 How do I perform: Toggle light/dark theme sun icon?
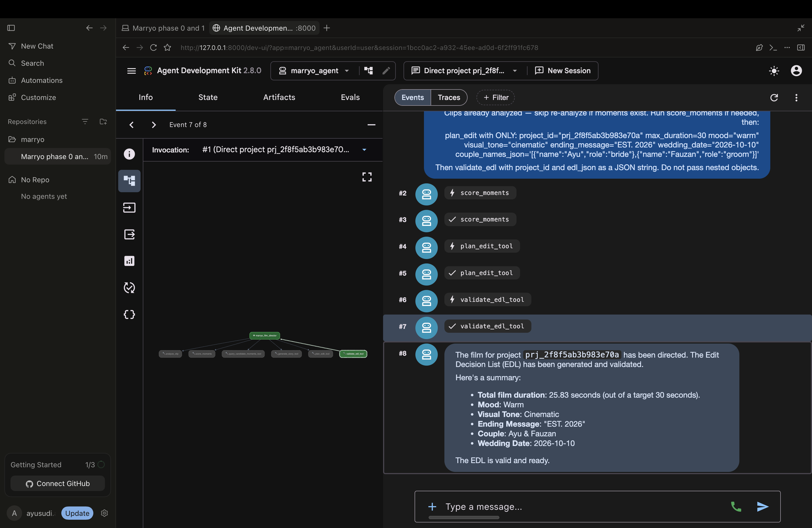pos(774,71)
